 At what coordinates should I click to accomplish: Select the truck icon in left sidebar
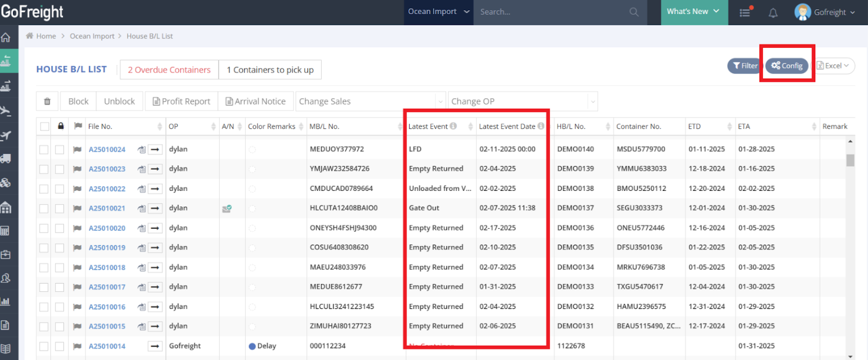pos(6,158)
